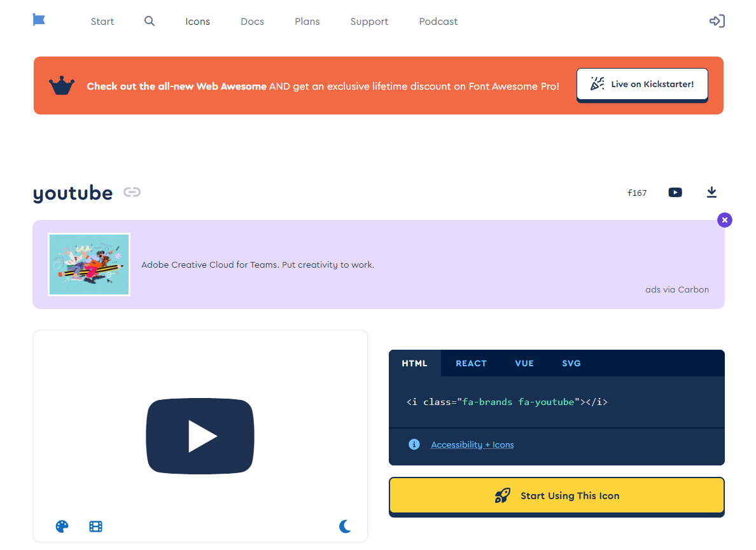Copy youtube icon permalink via link icon
756x550 pixels.
[x=132, y=192]
